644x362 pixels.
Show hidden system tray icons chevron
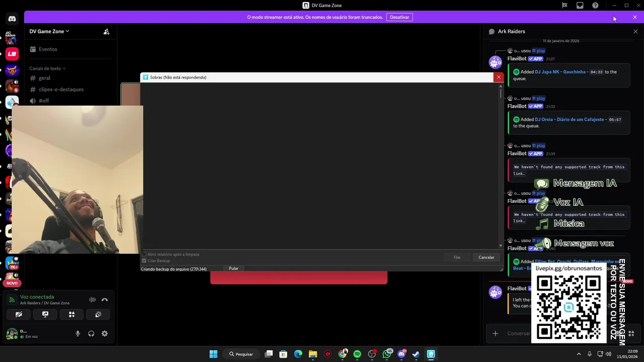point(579,354)
